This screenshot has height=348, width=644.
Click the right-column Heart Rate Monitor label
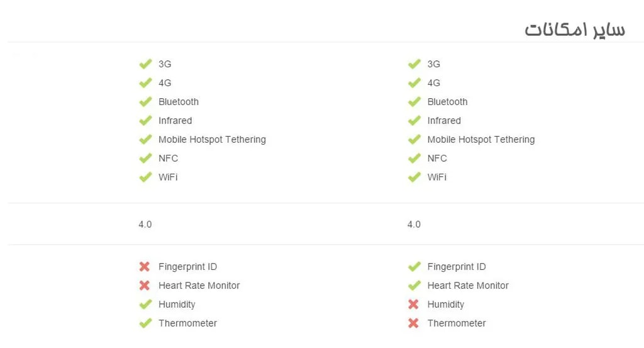468,286
